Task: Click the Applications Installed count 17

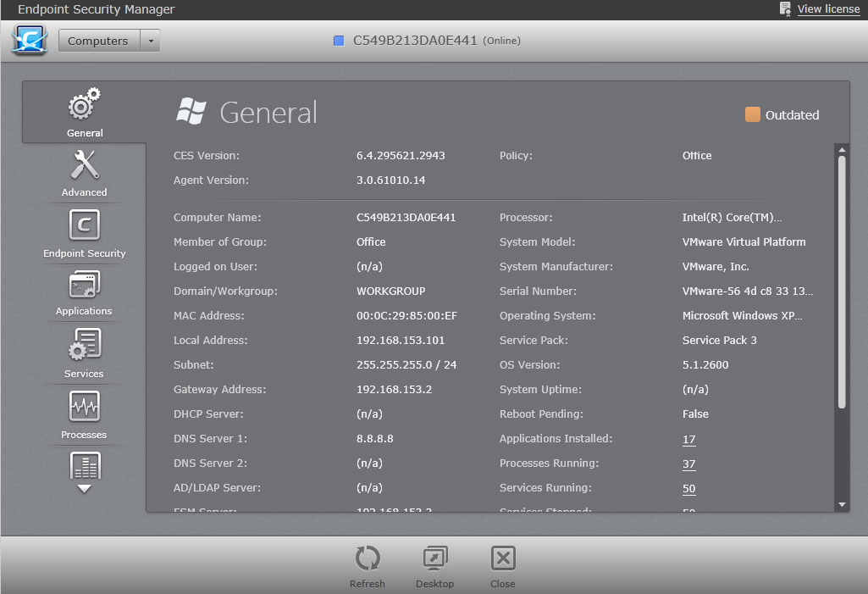Action: tap(688, 440)
